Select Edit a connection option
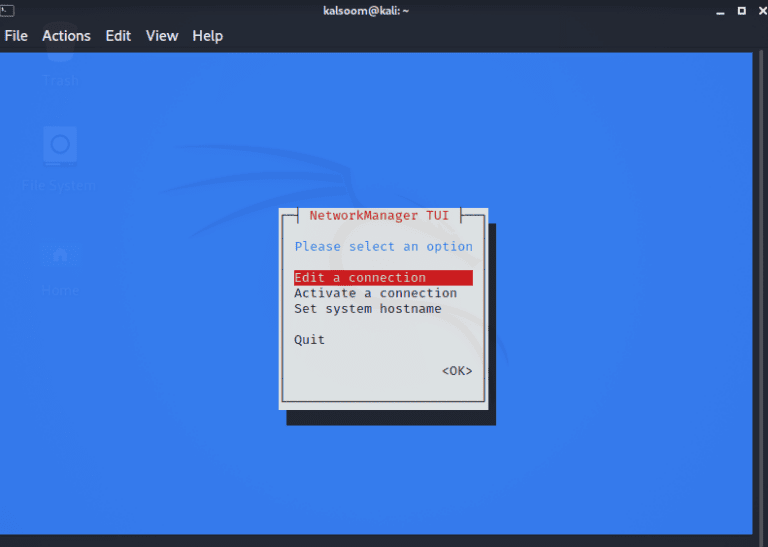 [383, 278]
